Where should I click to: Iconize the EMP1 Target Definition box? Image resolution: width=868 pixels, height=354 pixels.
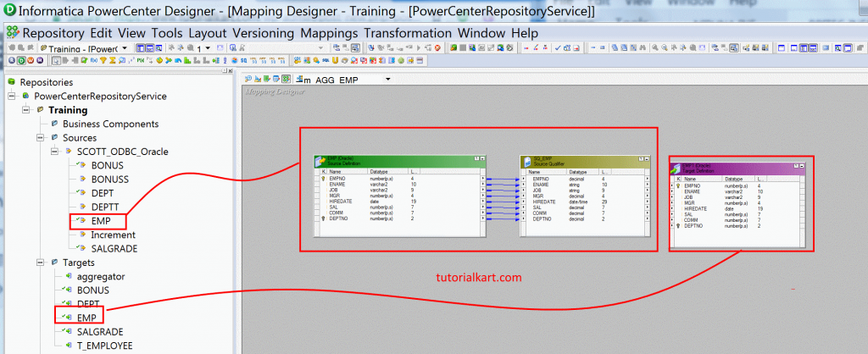coord(803,166)
